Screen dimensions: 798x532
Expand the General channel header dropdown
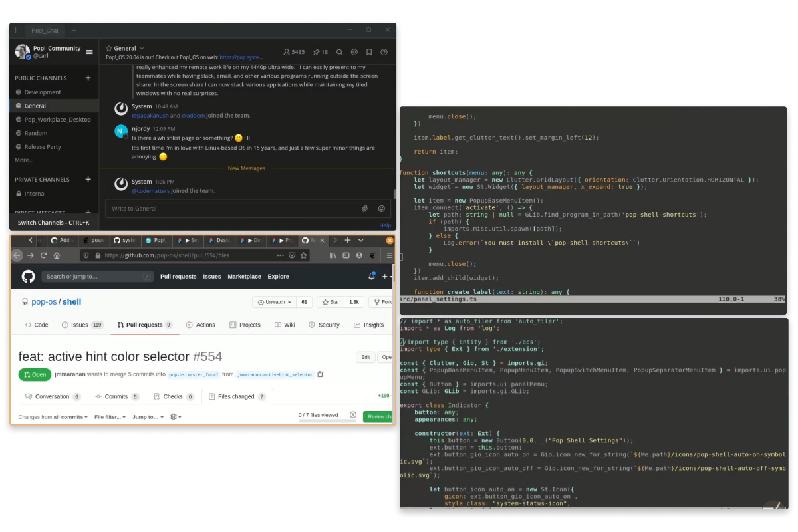142,49
